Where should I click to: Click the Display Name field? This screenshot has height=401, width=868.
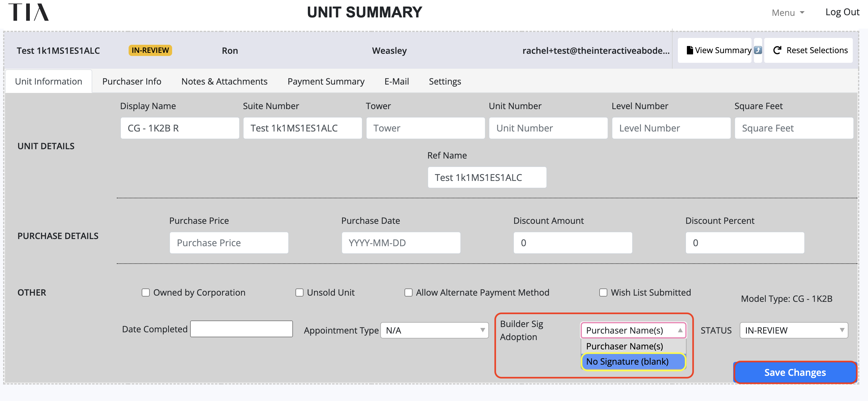click(x=180, y=128)
